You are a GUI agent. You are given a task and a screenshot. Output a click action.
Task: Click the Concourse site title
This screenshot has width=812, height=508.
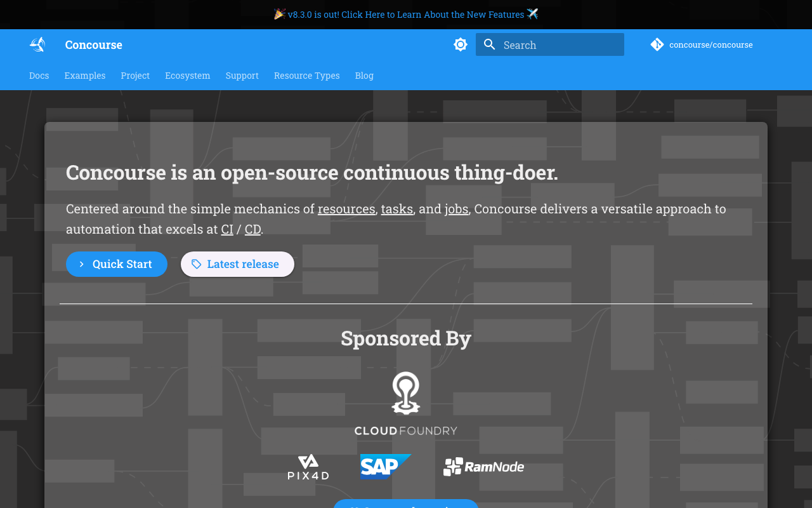[x=94, y=44]
